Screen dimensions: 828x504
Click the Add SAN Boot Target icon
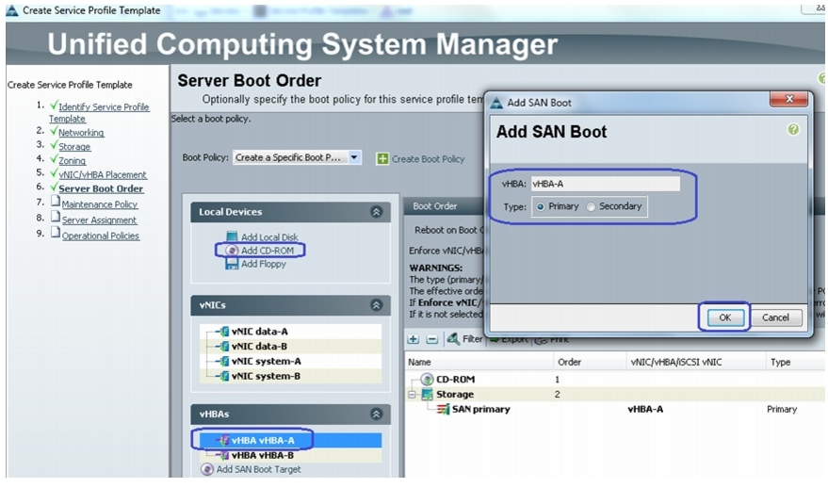[207, 469]
